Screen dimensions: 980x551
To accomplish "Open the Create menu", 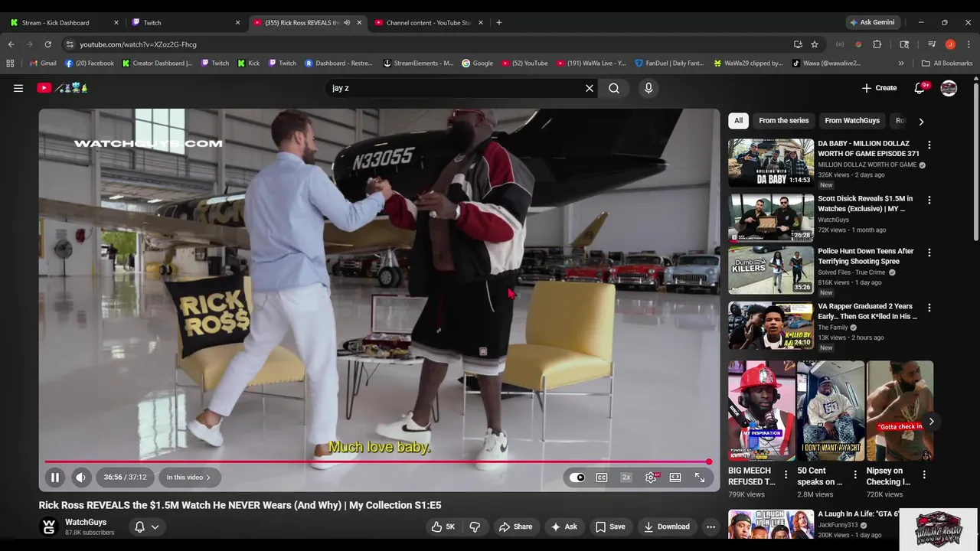I will 879,88.
